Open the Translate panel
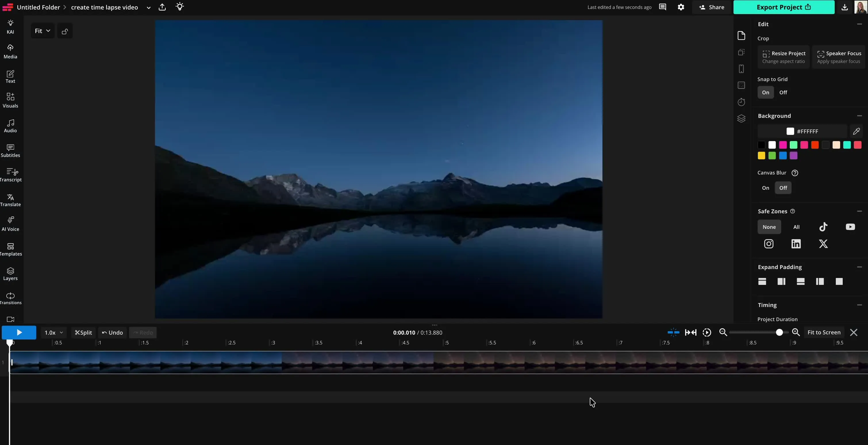This screenshot has width=868, height=445. (10, 200)
